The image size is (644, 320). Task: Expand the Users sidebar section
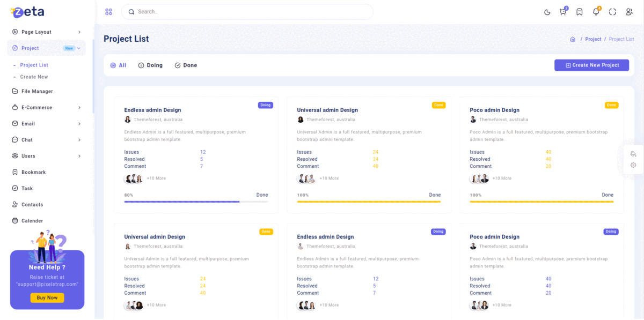46,156
